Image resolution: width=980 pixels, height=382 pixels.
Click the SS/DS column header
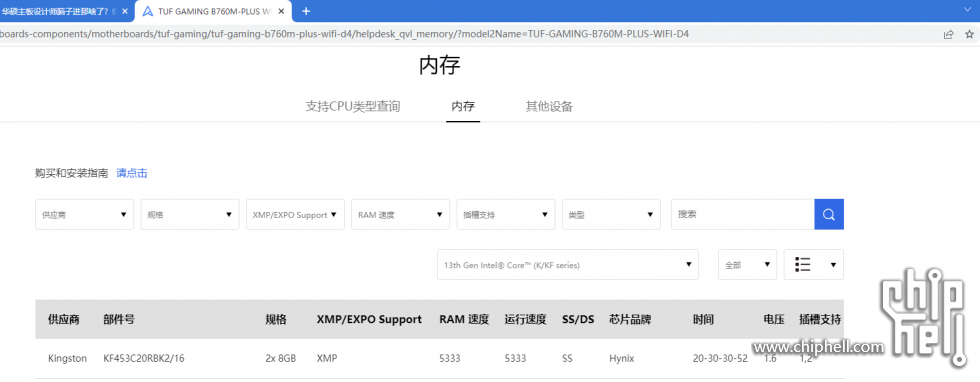tap(578, 319)
